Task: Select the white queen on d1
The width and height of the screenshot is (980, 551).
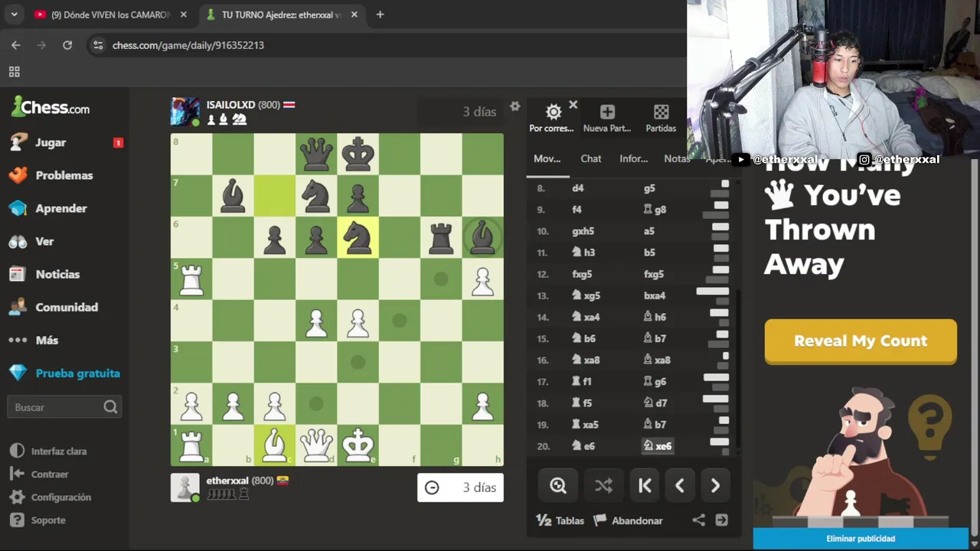Action: coord(316,445)
